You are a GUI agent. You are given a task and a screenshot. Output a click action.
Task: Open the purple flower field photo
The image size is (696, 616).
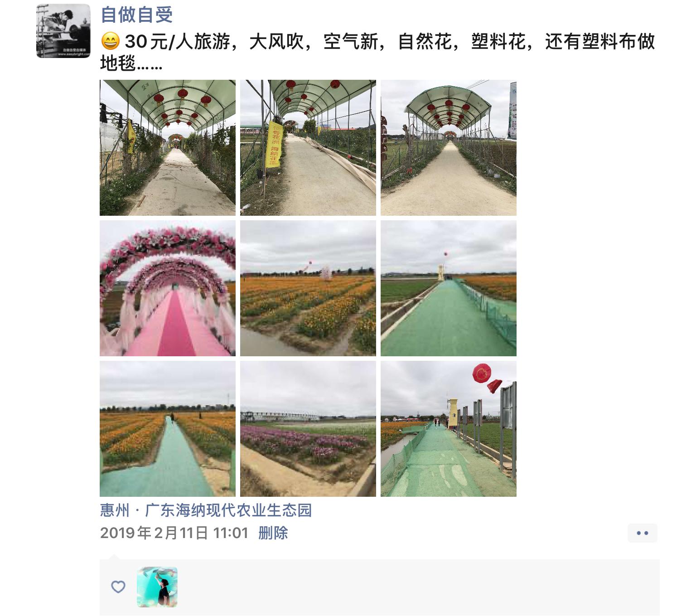[x=308, y=429]
